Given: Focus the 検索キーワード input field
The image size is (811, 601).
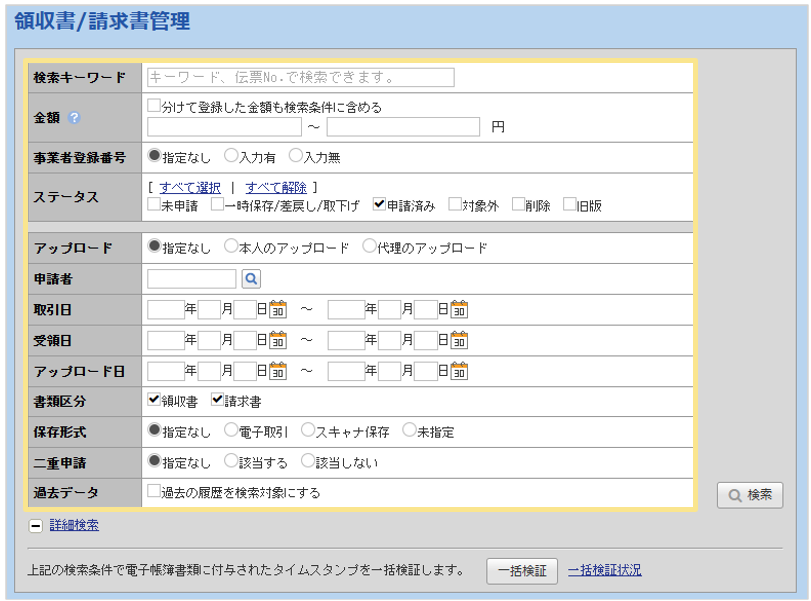Looking at the screenshot, I should tap(300, 77).
